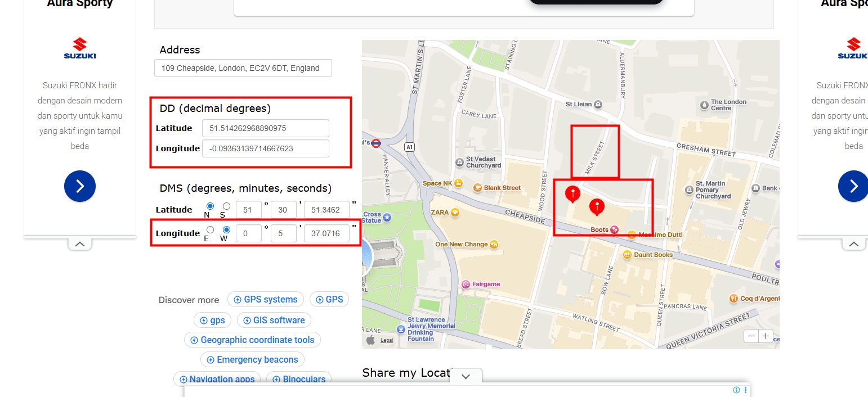Expand the bottom chevron near Share my Location
Viewport: 868px width, 397px height.
[466, 377]
